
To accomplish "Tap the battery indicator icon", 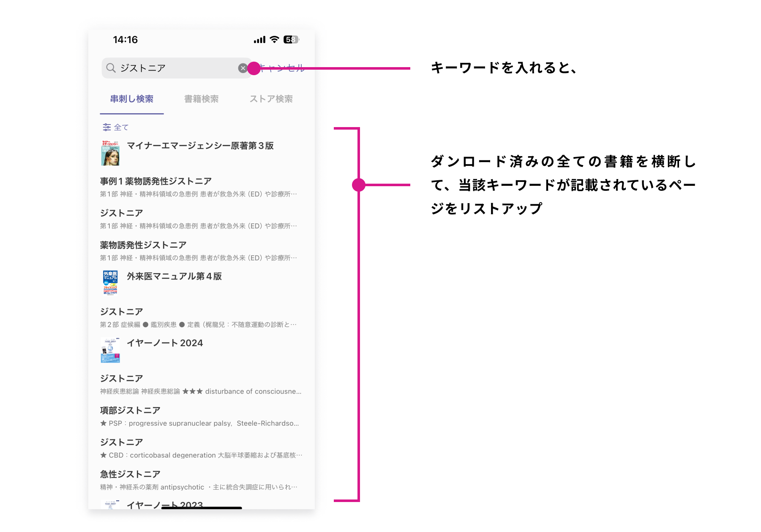I will (291, 40).
